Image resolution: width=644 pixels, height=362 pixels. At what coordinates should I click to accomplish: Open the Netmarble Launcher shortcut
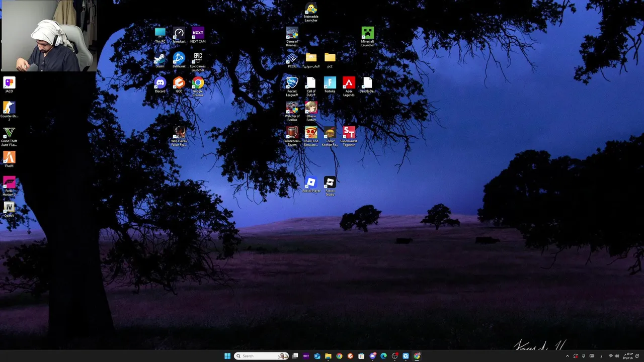pos(311,12)
